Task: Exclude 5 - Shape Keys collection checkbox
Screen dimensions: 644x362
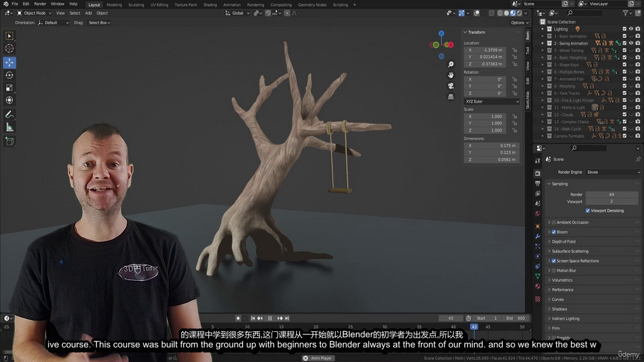Action: tap(625, 64)
